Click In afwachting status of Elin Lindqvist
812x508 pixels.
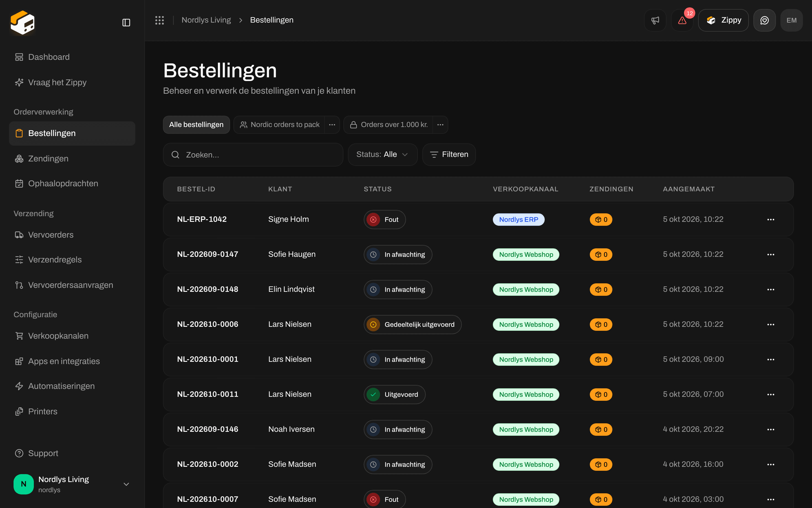[398, 289]
